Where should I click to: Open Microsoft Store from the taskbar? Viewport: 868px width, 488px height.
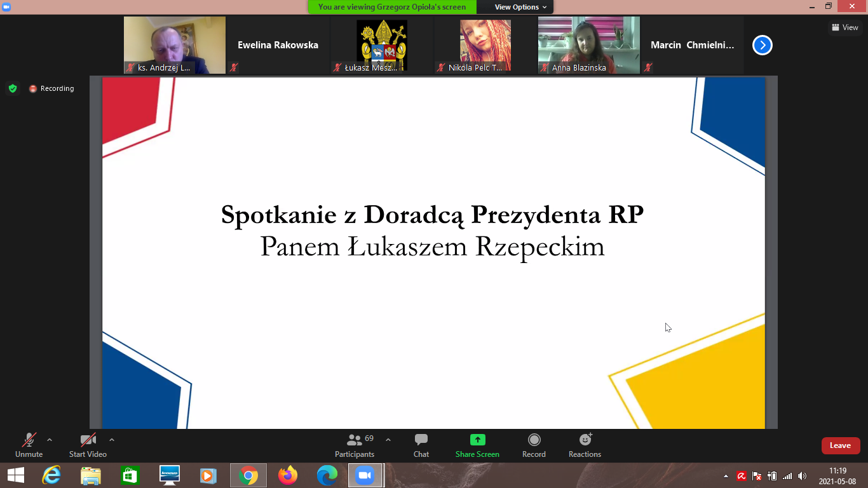[x=130, y=475]
